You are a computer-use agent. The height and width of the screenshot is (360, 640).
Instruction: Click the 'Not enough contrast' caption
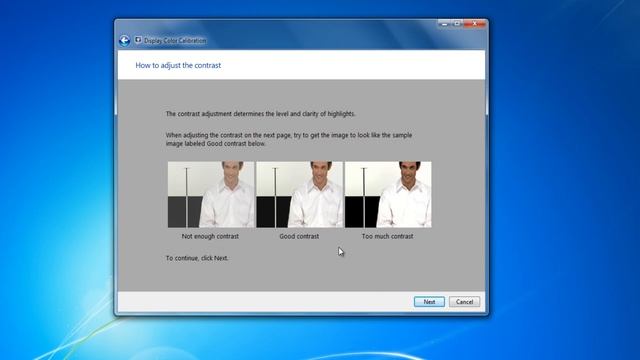[x=210, y=236]
